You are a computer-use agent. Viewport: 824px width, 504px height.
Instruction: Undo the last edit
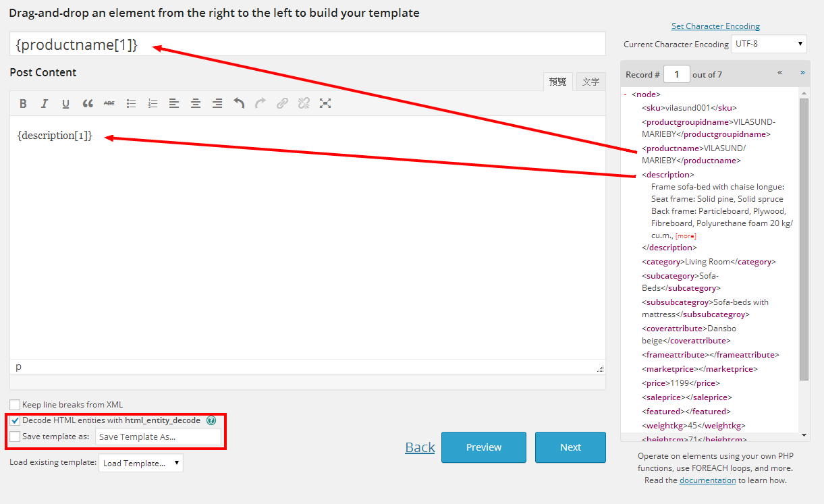239,104
